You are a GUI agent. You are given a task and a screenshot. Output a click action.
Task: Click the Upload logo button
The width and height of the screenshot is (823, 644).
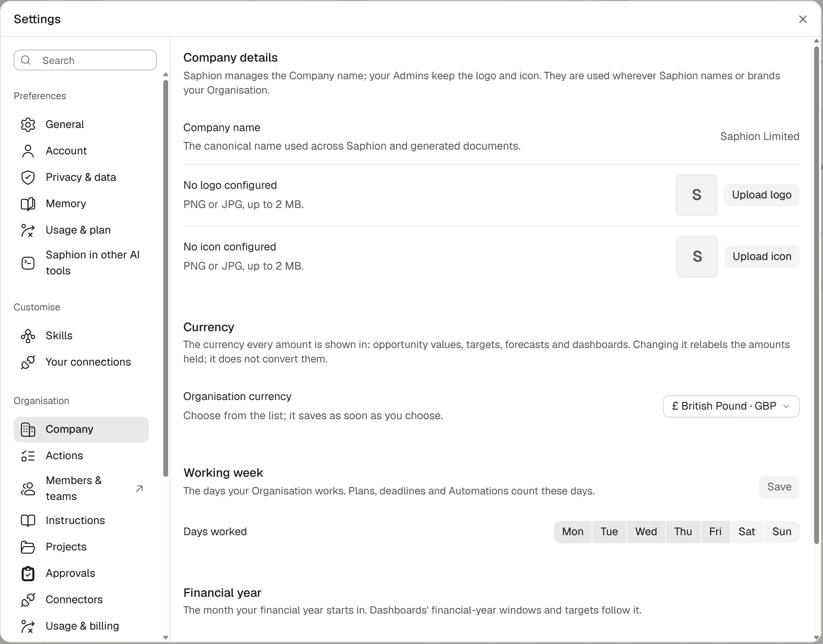click(x=762, y=195)
